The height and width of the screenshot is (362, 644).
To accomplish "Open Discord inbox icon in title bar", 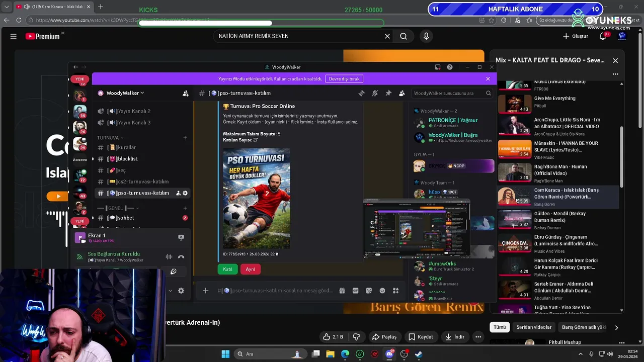I will pyautogui.click(x=438, y=67).
